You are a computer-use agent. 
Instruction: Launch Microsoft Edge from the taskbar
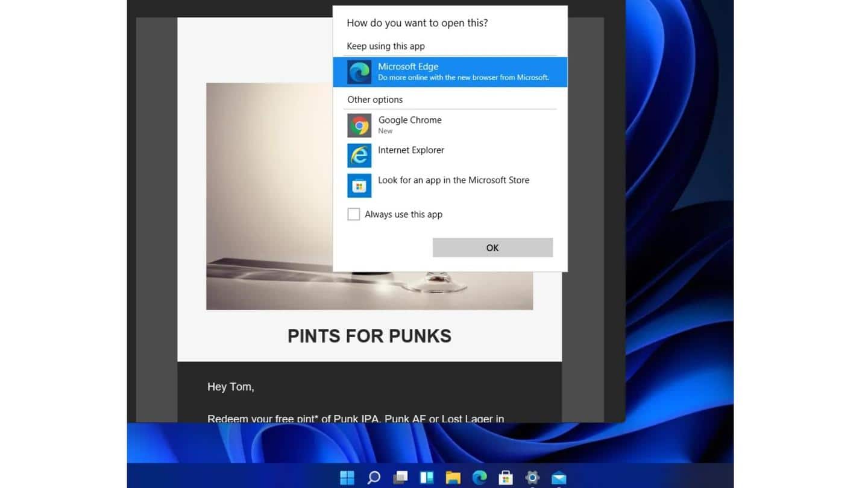tap(480, 478)
